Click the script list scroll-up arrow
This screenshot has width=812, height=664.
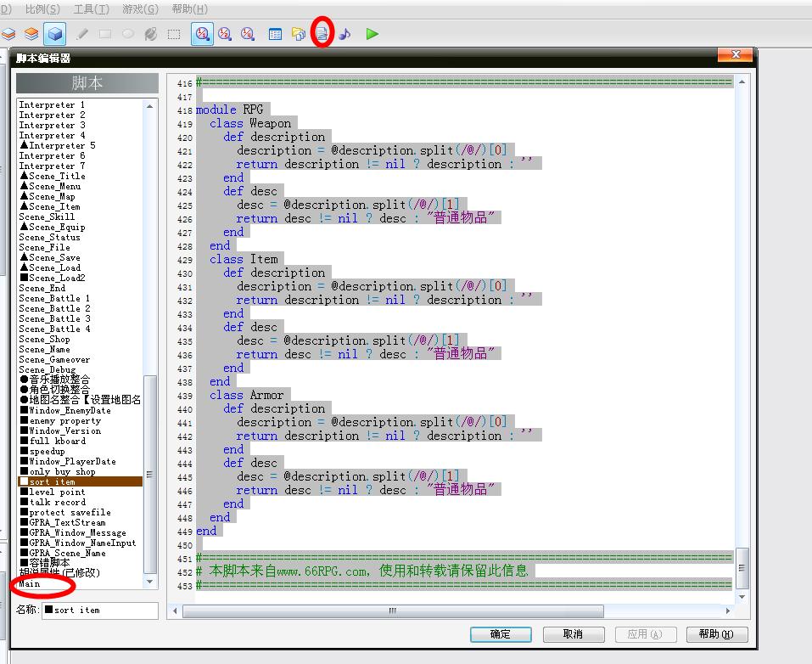[x=149, y=106]
